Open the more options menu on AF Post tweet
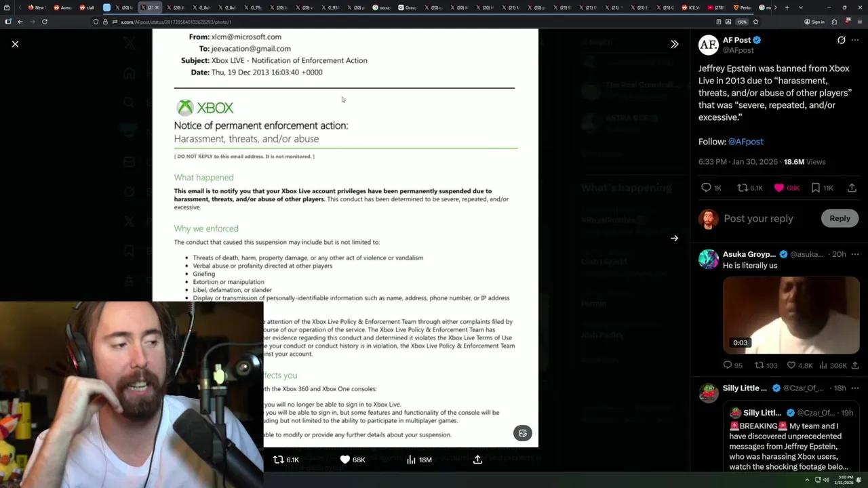This screenshot has width=868, height=488. click(855, 40)
